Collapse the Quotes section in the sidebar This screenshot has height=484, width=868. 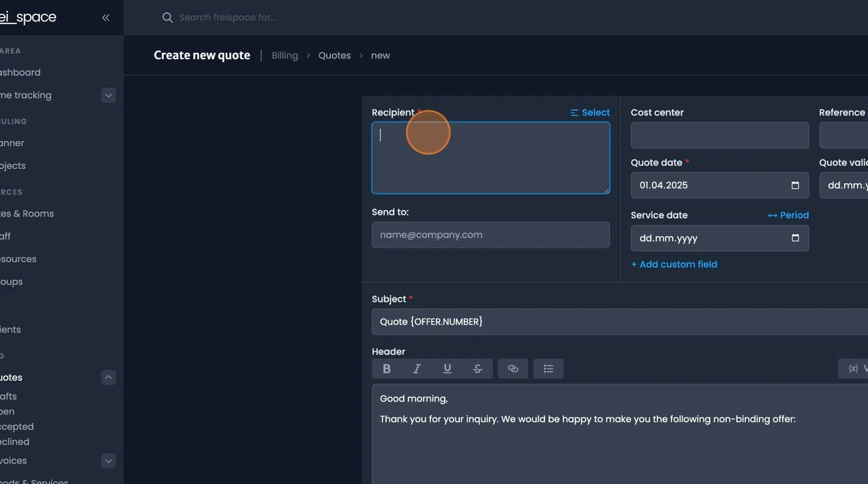coord(108,377)
